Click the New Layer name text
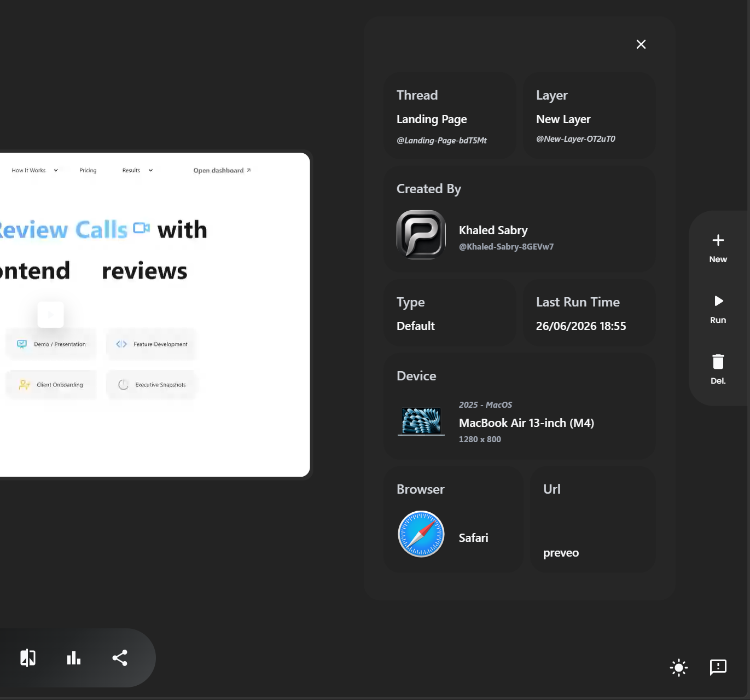Screen dimensions: 750x700 [x=563, y=119]
